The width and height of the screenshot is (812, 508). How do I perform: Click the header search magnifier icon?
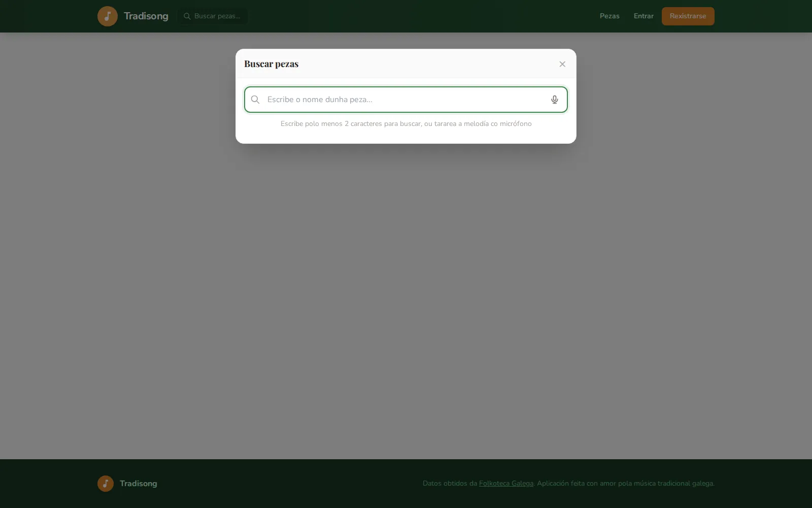187,16
